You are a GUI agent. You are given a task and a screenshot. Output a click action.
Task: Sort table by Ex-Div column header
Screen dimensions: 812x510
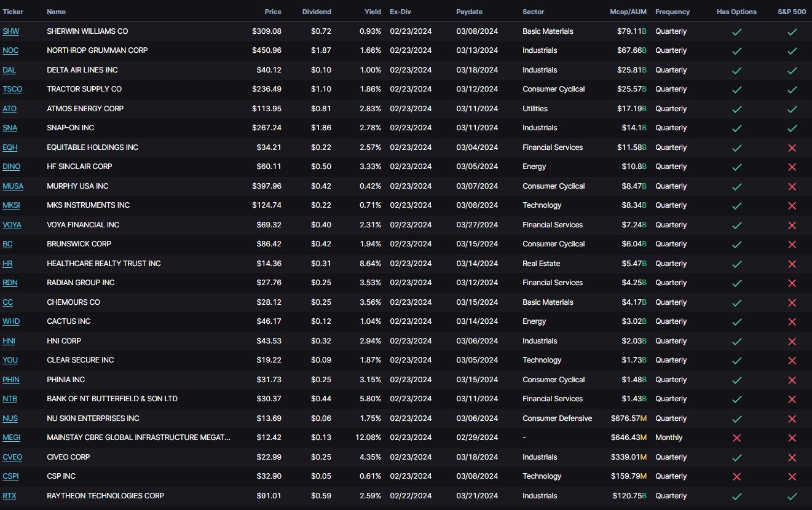[x=400, y=12]
